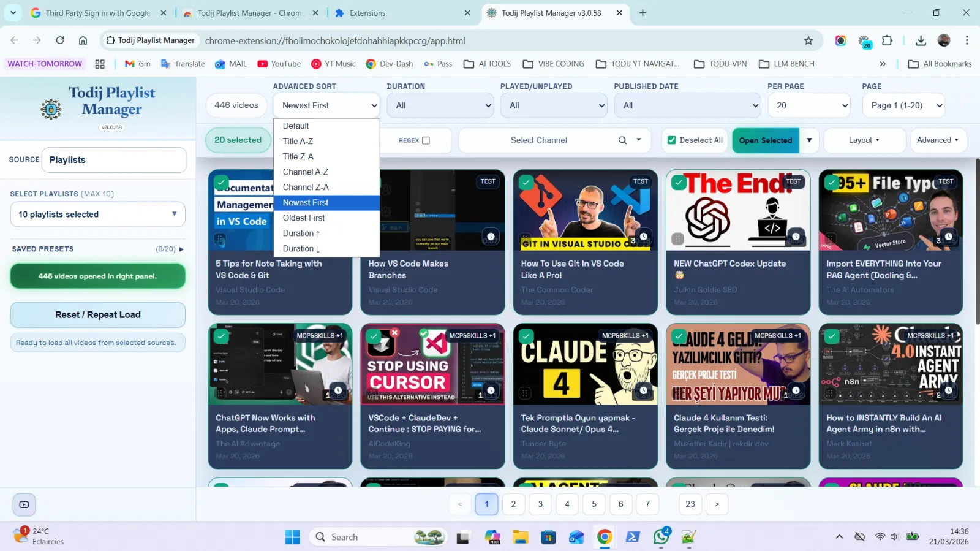The image size is (980, 551).
Task: Open the YT Music bookmark
Action: [x=333, y=64]
